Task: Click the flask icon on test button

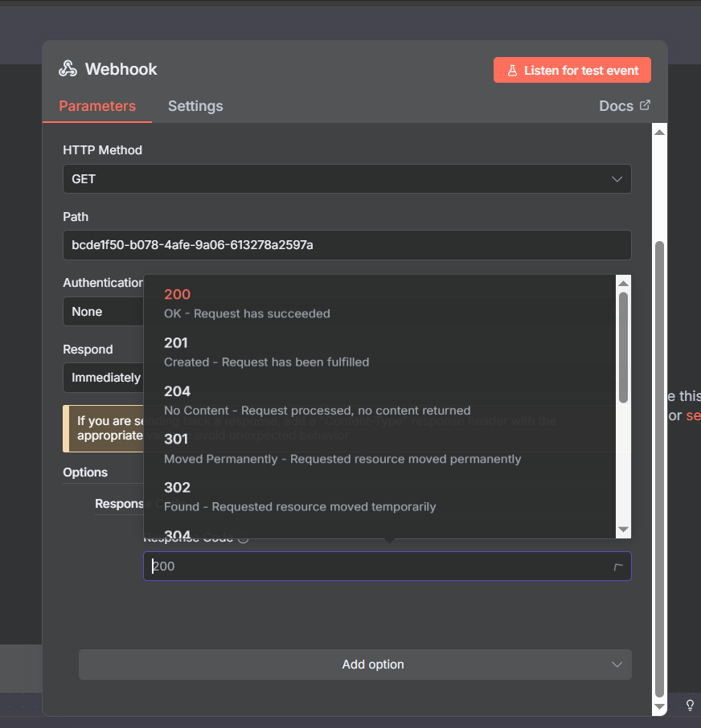Action: tap(510, 71)
